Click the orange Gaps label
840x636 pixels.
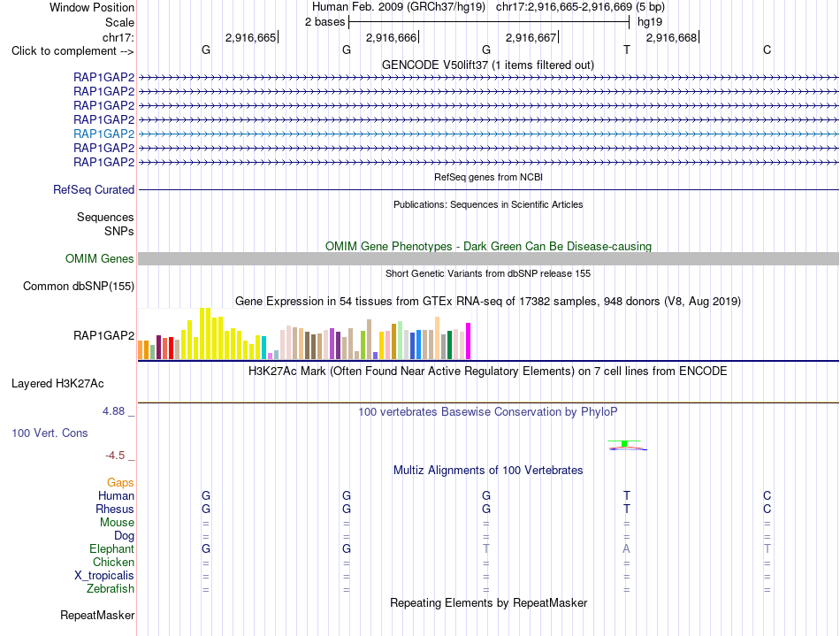tap(120, 483)
